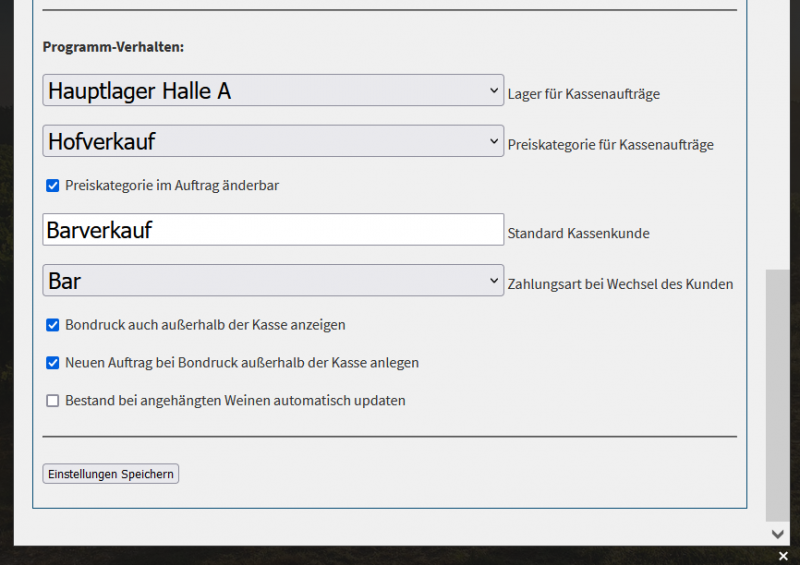Click into the Barverkauf text field
The width and height of the screenshot is (800, 565).
point(272,230)
